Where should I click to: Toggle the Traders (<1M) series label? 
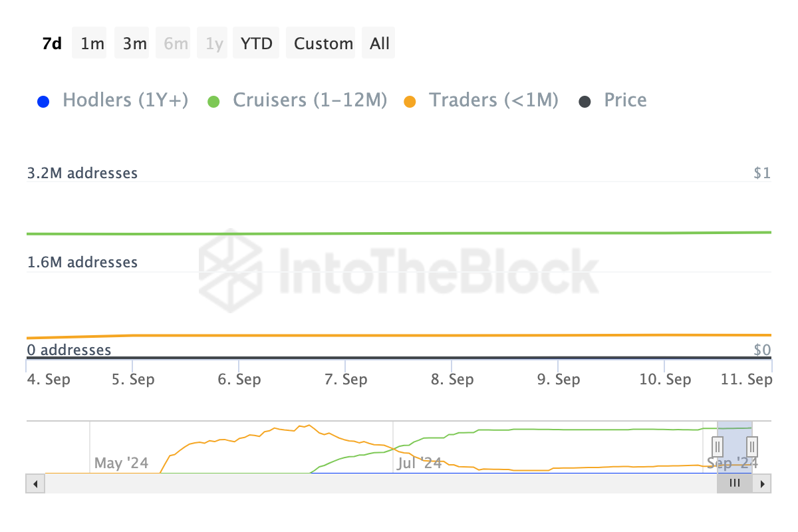[493, 100]
